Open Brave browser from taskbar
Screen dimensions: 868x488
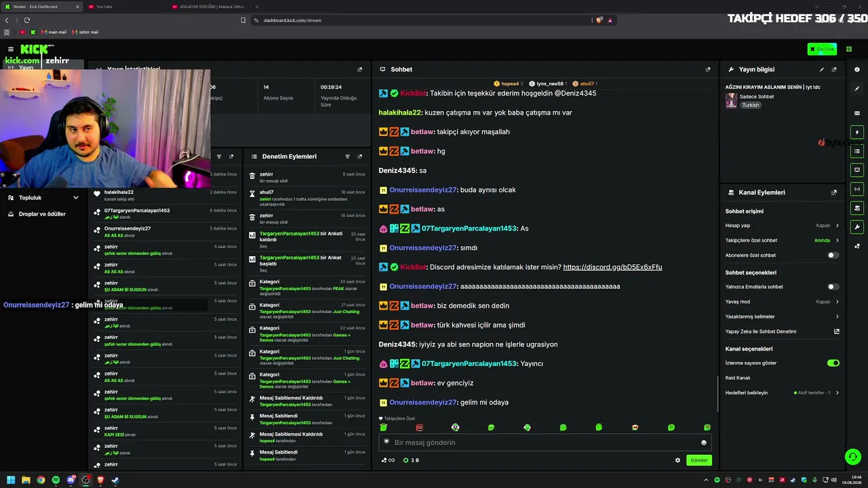pyautogui.click(x=100, y=481)
